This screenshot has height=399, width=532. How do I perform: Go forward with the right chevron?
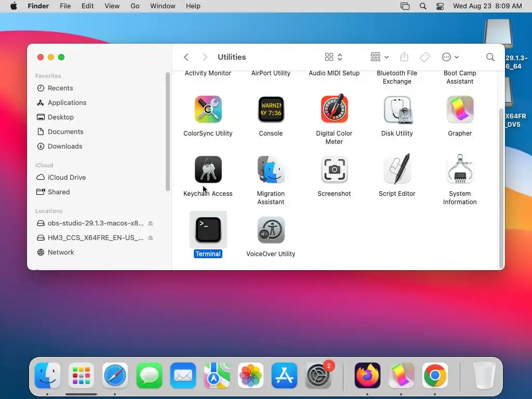point(205,57)
